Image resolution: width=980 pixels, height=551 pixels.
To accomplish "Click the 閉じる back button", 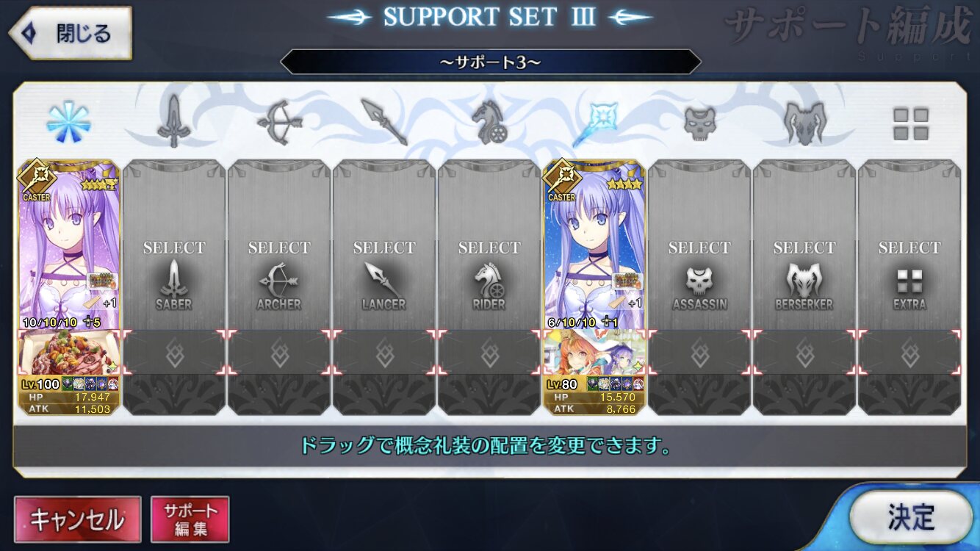I will point(71,33).
